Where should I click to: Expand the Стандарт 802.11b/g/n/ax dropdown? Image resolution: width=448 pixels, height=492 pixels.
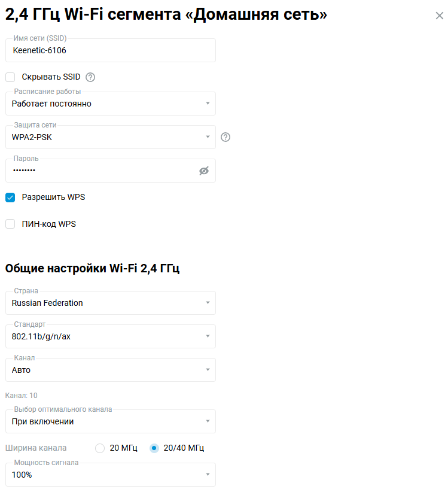click(x=111, y=336)
